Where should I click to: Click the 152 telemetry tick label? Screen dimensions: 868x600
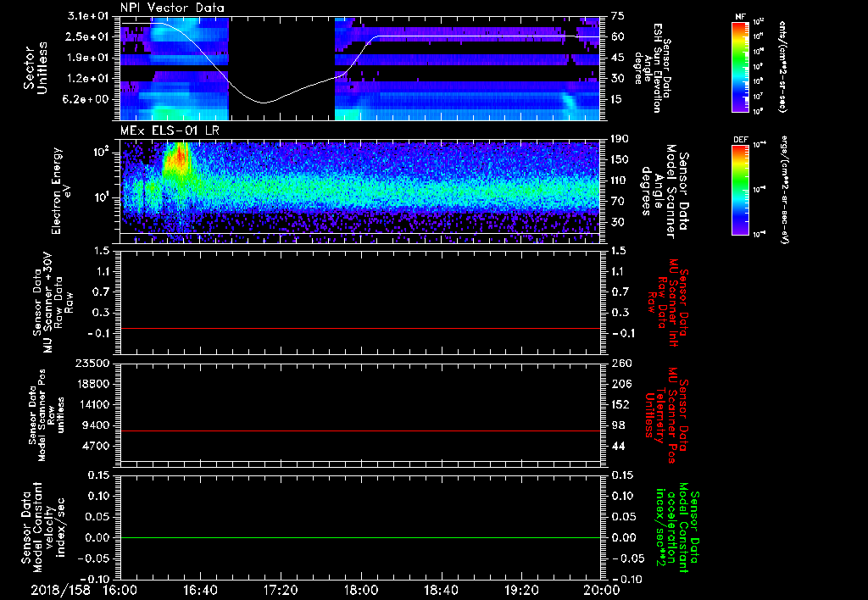point(620,404)
